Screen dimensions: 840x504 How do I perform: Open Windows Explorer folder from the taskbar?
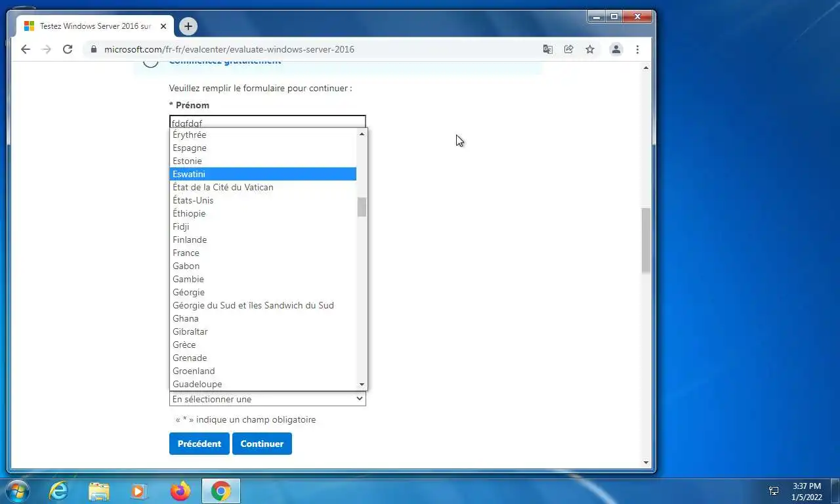pyautogui.click(x=99, y=491)
